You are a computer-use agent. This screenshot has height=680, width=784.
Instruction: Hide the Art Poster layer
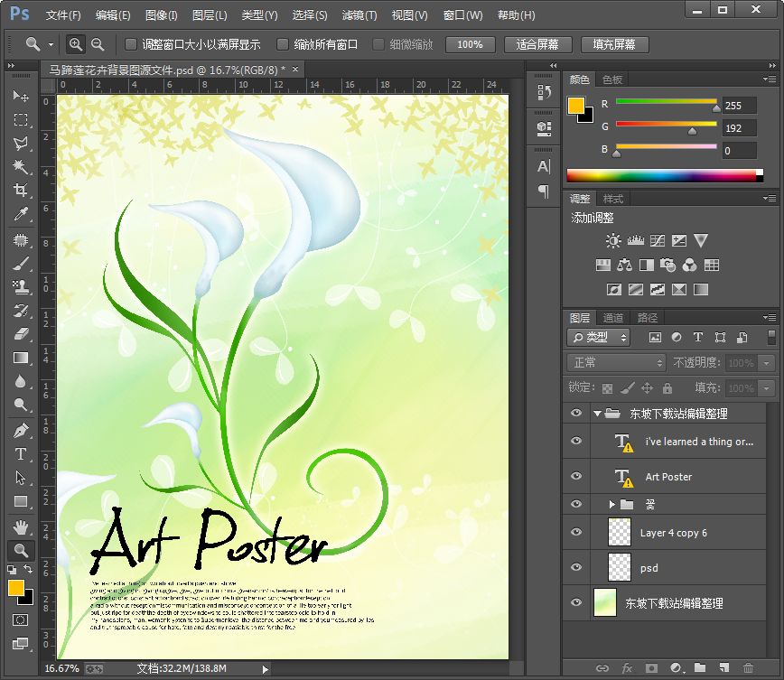[x=576, y=477]
